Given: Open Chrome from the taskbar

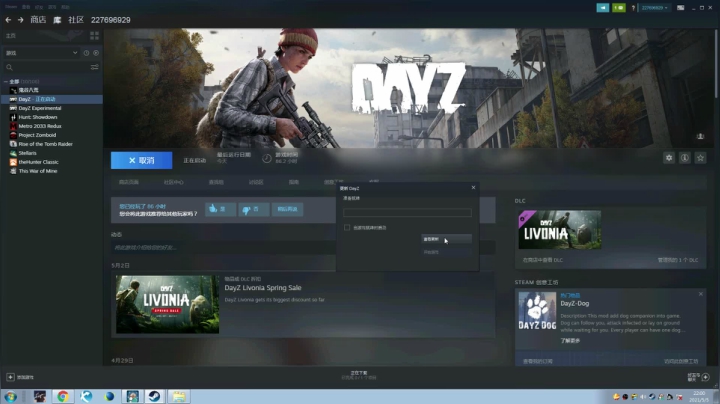Looking at the screenshot, I should (63, 397).
